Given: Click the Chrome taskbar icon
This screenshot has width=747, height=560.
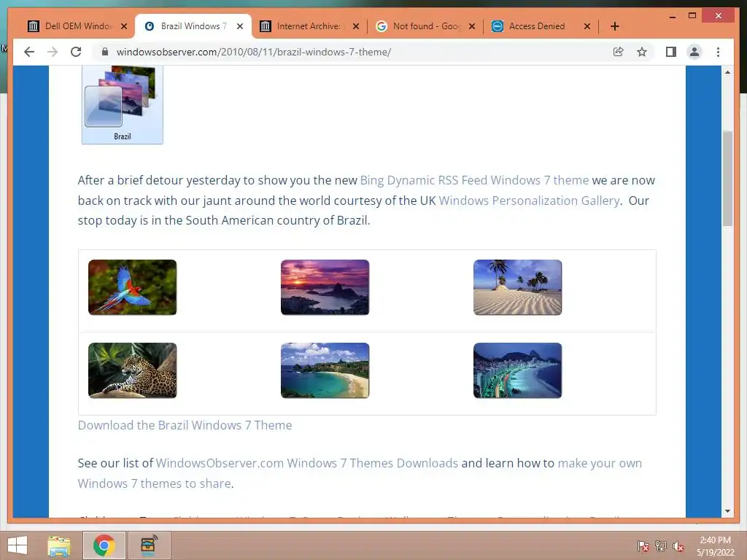Looking at the screenshot, I should 104,545.
